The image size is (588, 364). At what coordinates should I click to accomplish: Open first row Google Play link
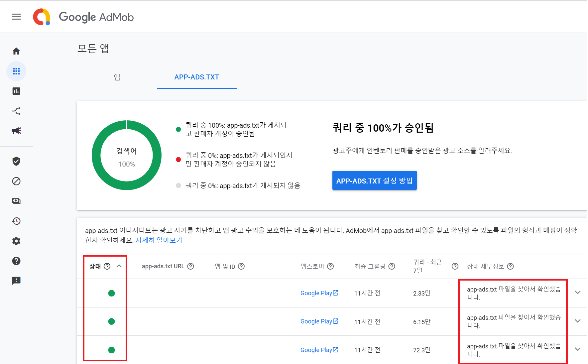(319, 293)
